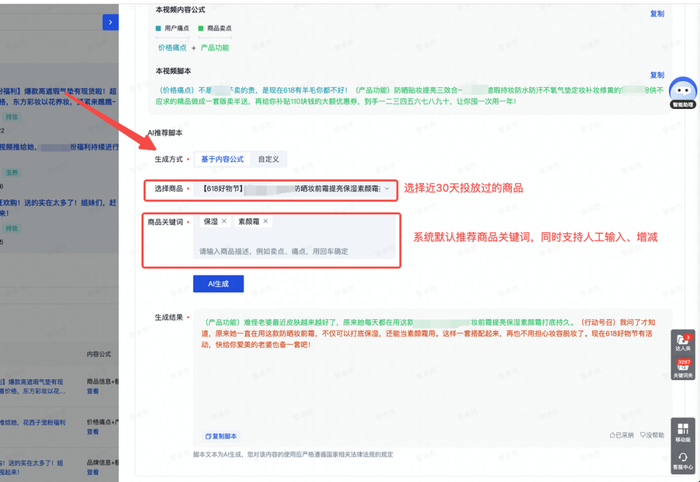700x482 pixels.
Task: Remove the 素颜霜 keyword tag
Action: coord(266,221)
